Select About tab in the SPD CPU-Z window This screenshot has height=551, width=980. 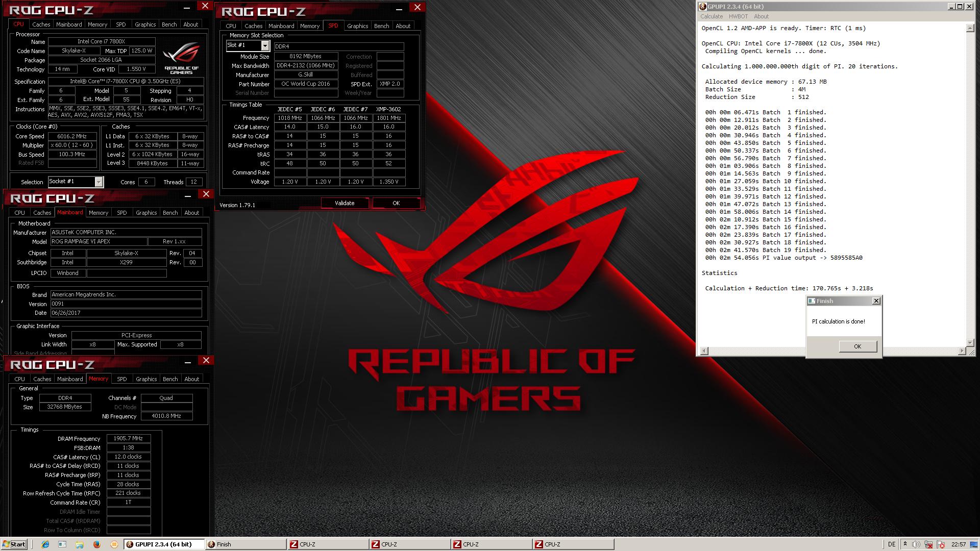[x=403, y=26]
